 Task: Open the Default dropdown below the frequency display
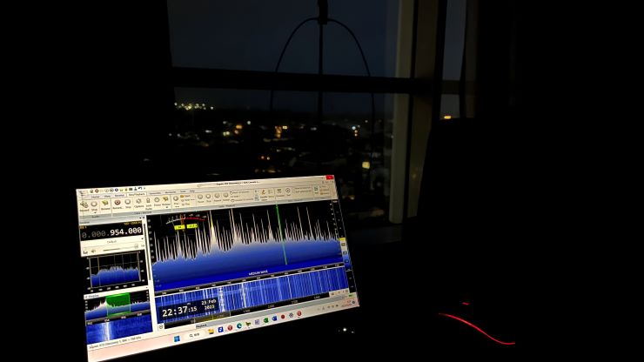tap(112, 242)
